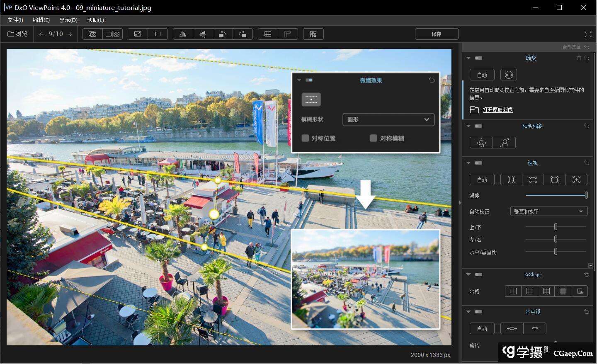Select the force parallel vertical lines tool

[511, 180]
